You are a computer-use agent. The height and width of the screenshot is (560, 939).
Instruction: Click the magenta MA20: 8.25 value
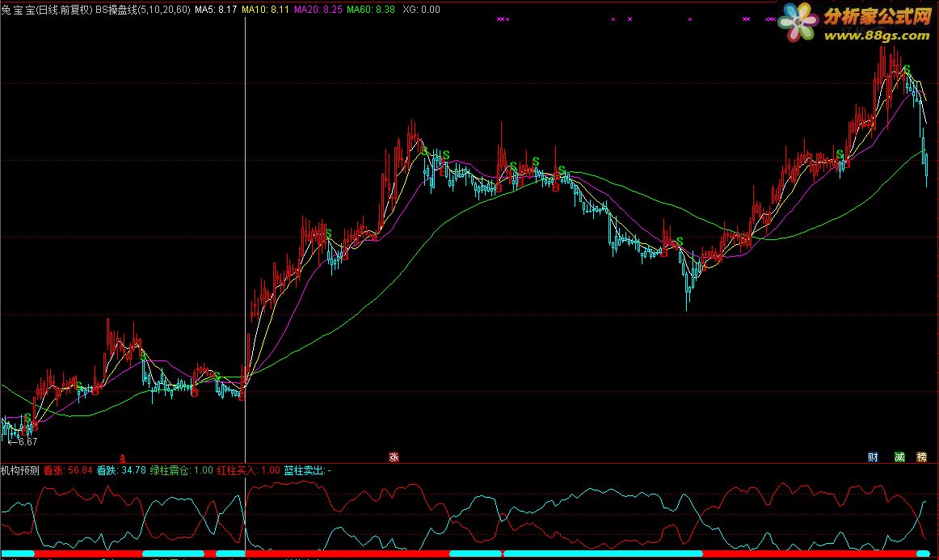click(x=318, y=10)
